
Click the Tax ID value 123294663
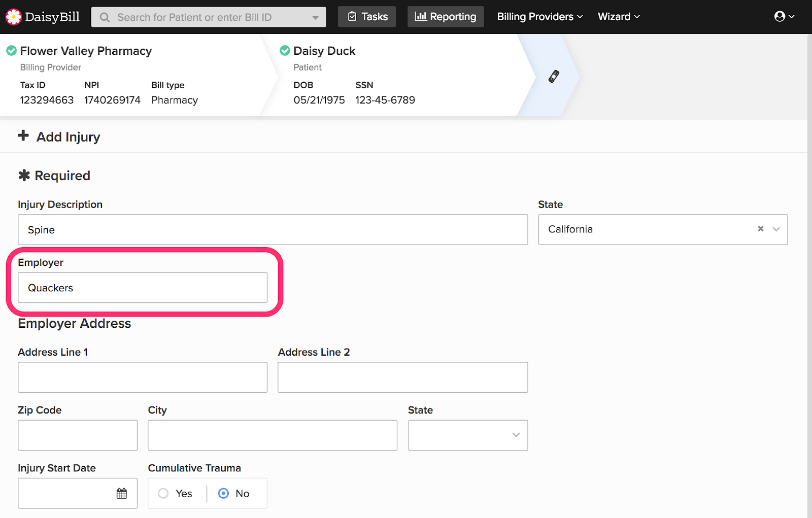pos(47,100)
